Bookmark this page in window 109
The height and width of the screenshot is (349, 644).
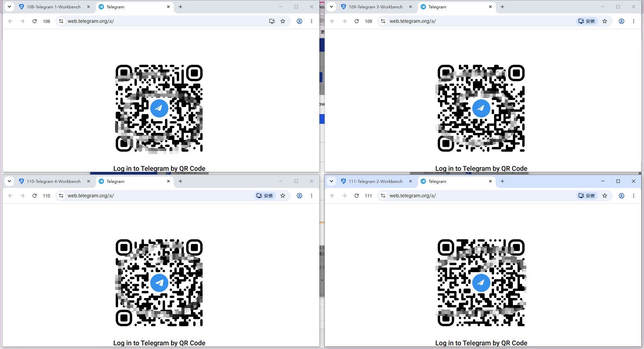[x=605, y=21]
